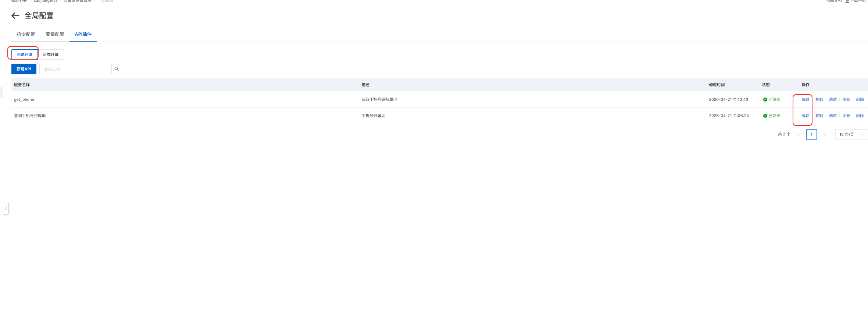Viewport: 868px width, 311px height.
Task: Collapse the left sidebar with the chevron handle
Action: point(6,208)
